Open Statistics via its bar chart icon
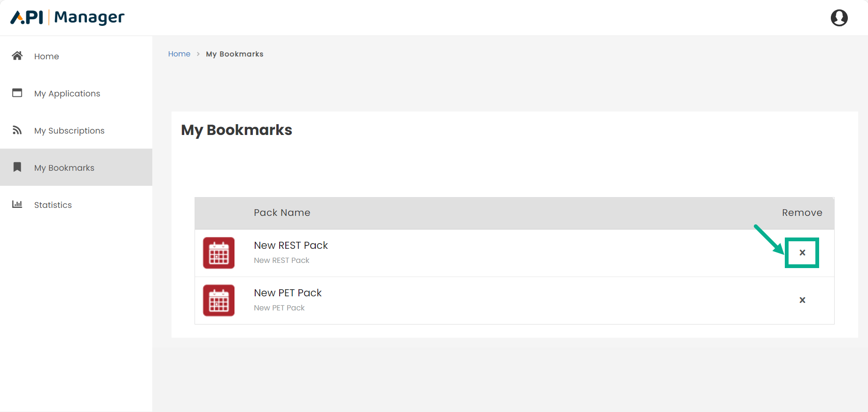The height and width of the screenshot is (412, 868). pyautogui.click(x=17, y=204)
